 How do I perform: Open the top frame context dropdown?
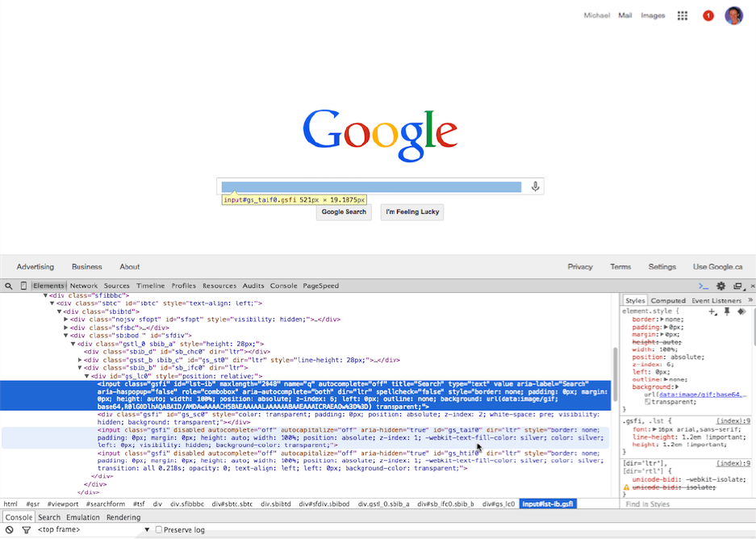[94, 529]
